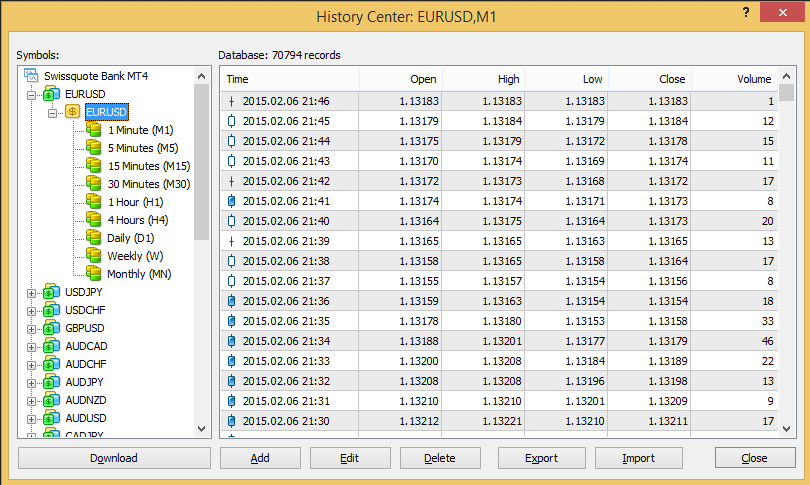Expand the USDJPY tree node

tap(32, 293)
